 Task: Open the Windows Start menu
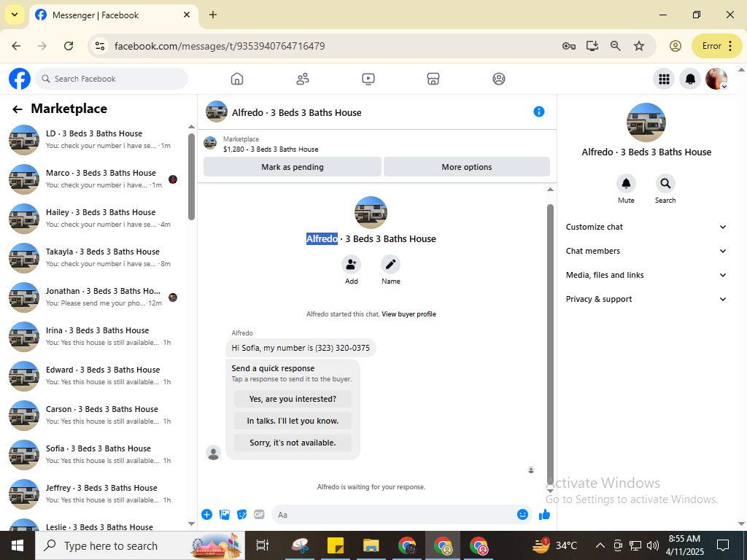[18, 545]
